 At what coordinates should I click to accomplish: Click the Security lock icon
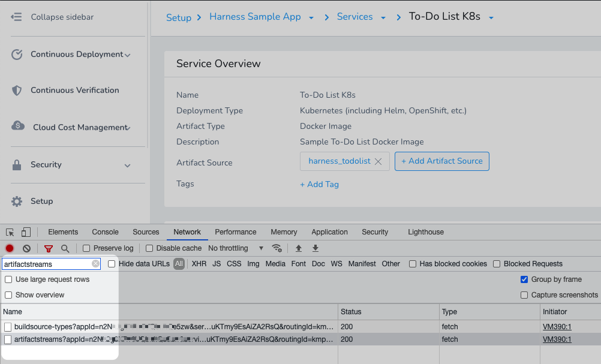(x=17, y=165)
